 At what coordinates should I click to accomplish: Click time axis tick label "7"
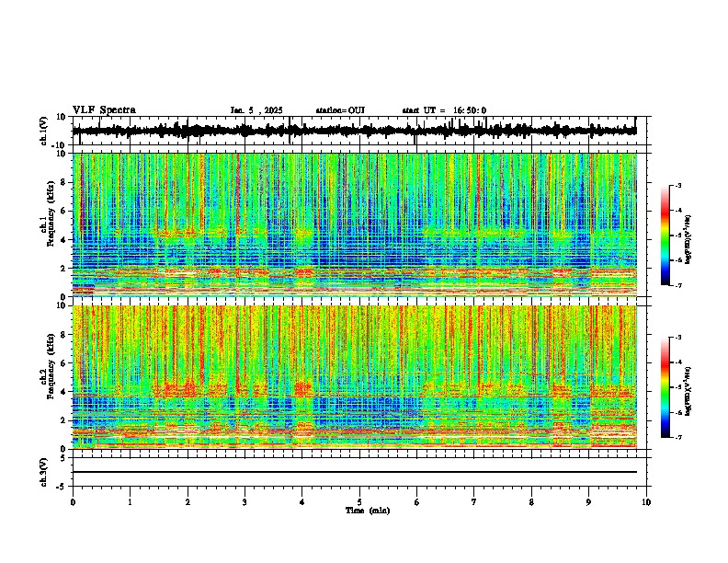tap(474, 502)
